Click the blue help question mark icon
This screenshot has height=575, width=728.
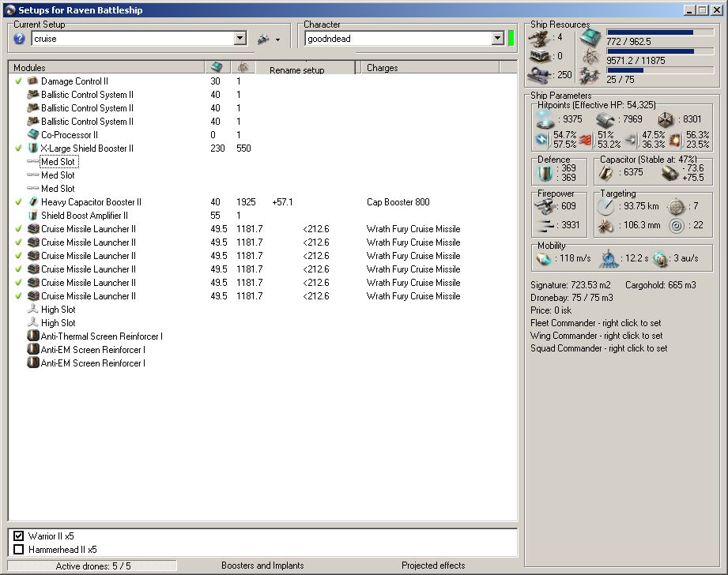(19, 39)
